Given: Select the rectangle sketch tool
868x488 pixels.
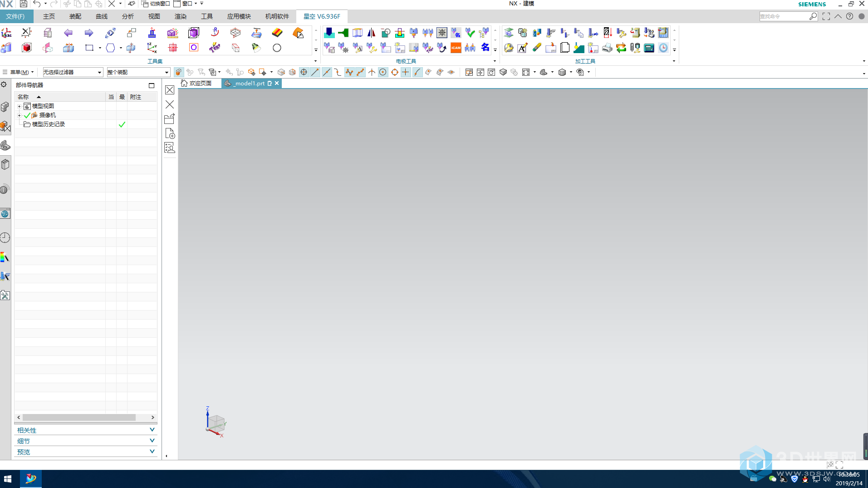Looking at the screenshot, I should tap(89, 48).
